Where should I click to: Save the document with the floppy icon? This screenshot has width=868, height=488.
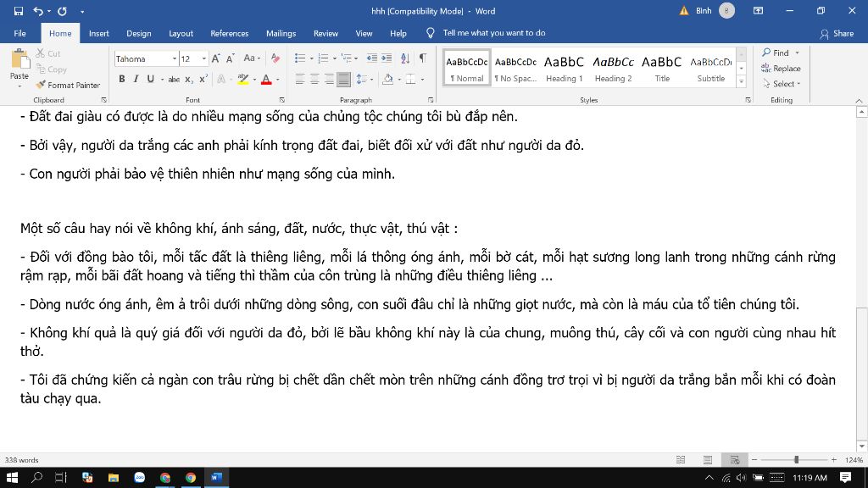click(19, 11)
